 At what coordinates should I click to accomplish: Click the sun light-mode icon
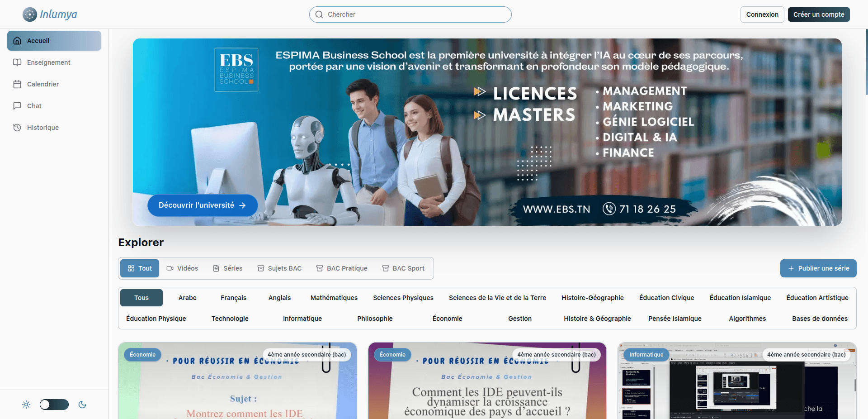[26, 405]
